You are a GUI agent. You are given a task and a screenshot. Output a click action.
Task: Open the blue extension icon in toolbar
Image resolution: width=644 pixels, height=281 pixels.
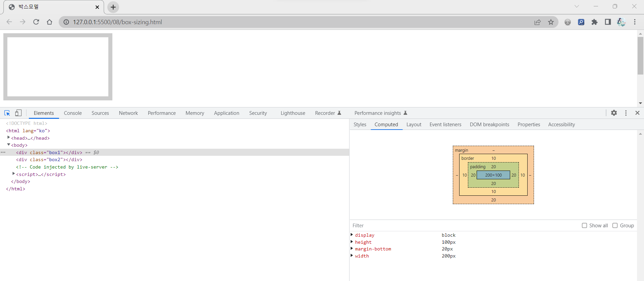(581, 22)
